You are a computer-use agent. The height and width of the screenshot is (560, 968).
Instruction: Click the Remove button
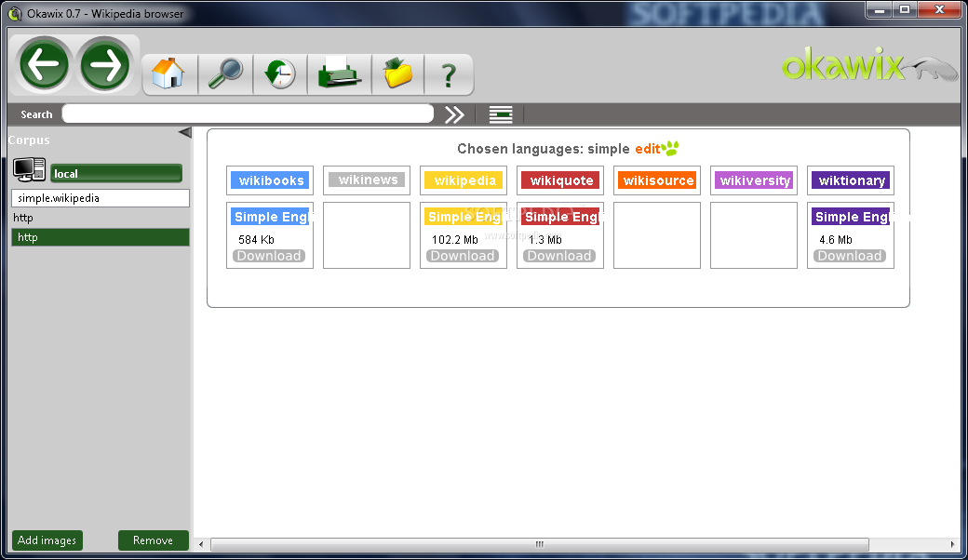tap(153, 540)
